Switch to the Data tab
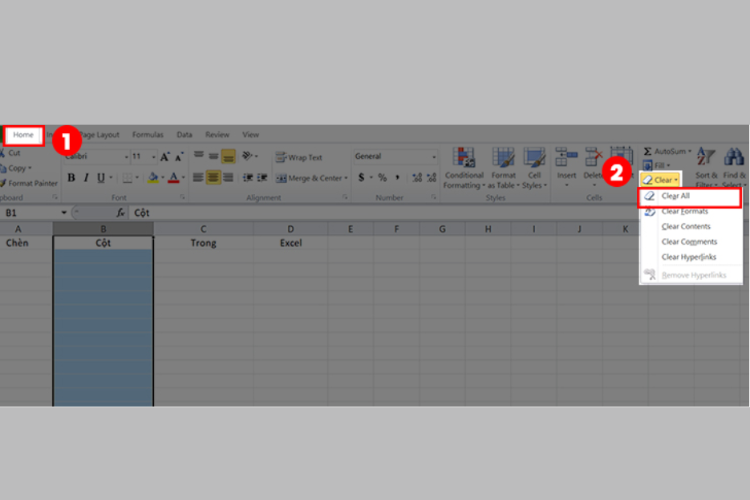This screenshot has height=500, width=750. point(184,135)
